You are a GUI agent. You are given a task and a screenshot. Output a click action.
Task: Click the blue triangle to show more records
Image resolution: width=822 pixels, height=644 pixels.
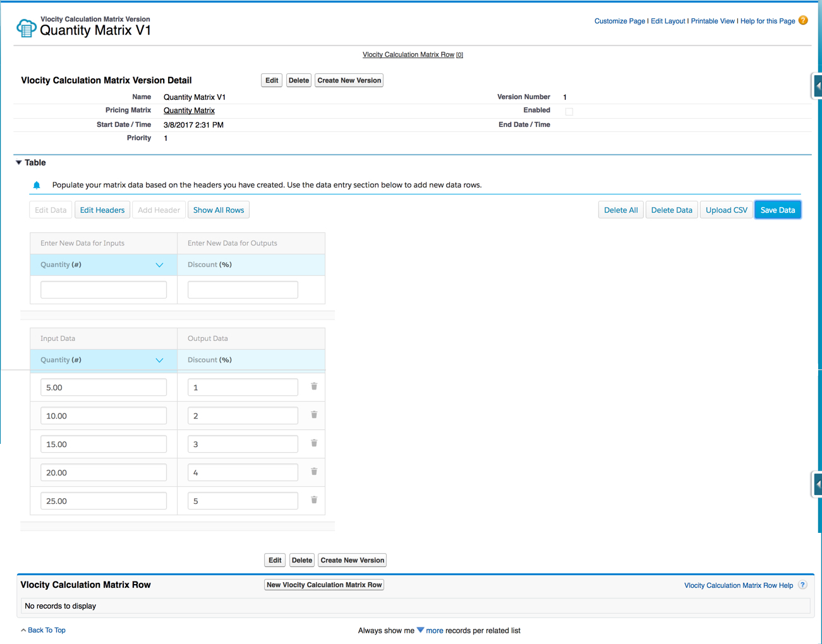[x=420, y=630]
